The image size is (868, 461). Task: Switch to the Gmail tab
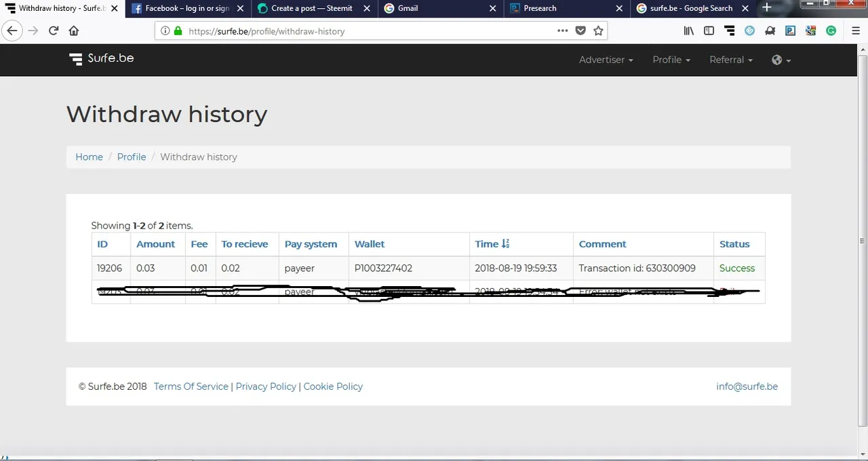[x=408, y=8]
